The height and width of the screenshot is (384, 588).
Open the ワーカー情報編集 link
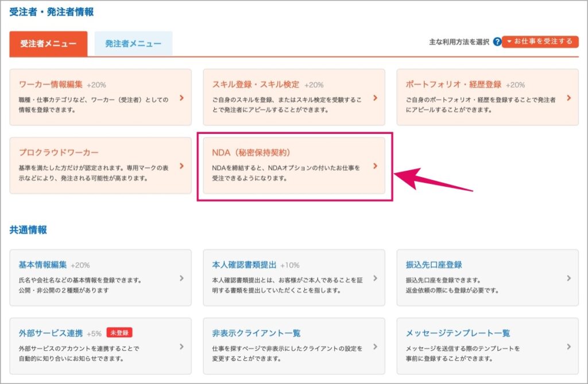[x=51, y=85]
